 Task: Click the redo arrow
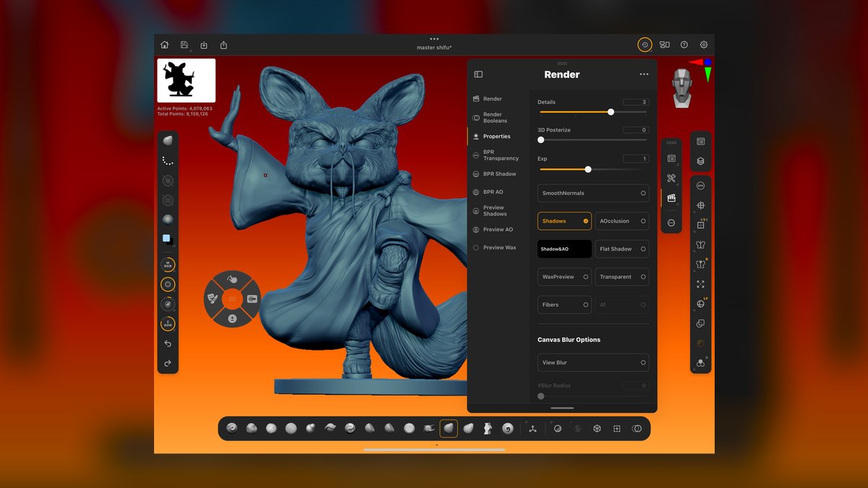click(168, 363)
